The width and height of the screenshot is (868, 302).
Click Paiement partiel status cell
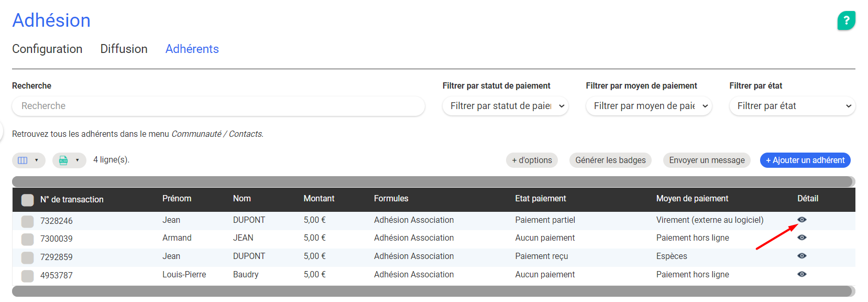[x=545, y=220]
